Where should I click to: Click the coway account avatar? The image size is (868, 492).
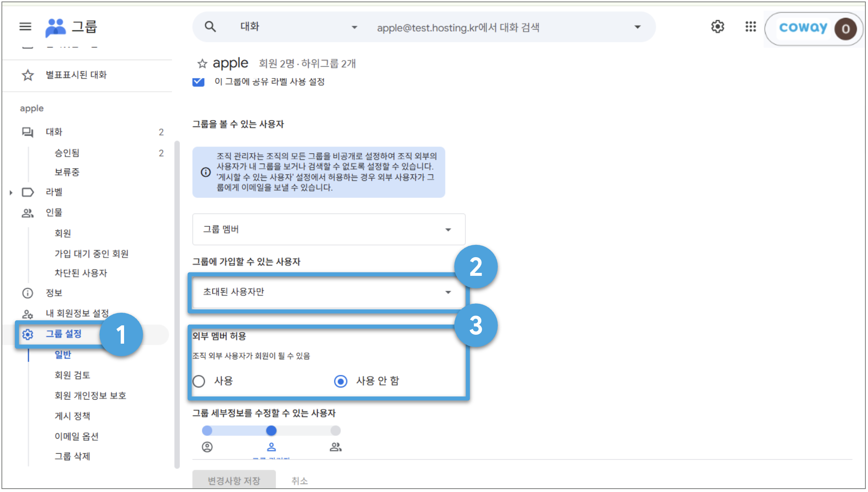point(845,29)
